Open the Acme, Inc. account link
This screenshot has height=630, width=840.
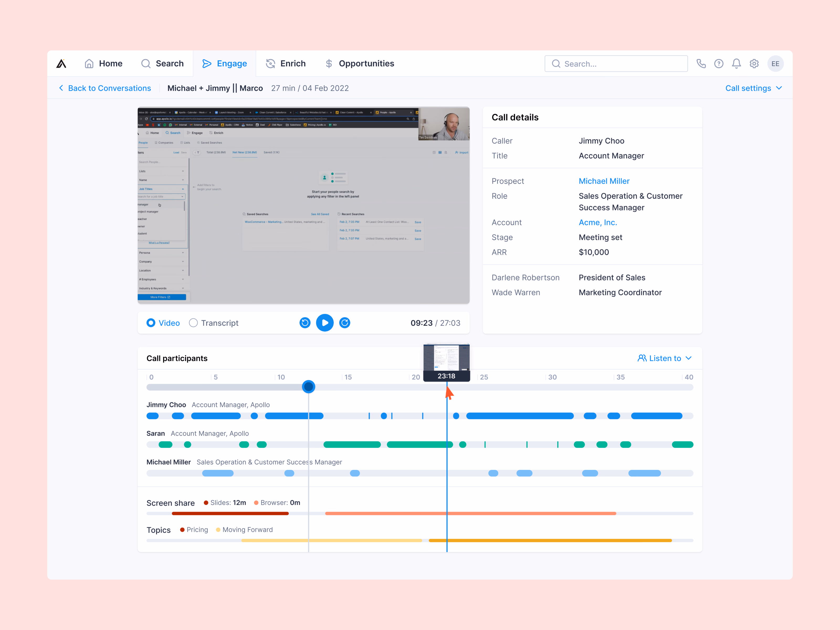[598, 223]
